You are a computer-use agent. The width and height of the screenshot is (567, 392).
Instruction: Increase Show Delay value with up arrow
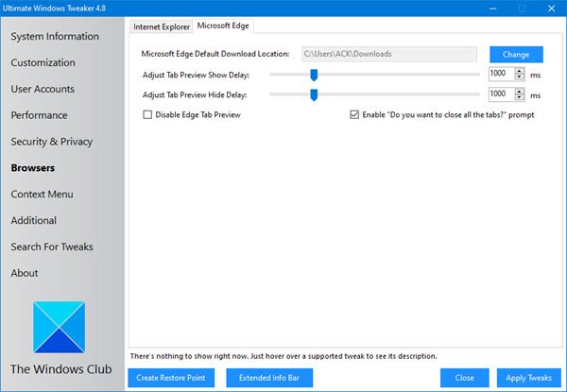(x=520, y=71)
